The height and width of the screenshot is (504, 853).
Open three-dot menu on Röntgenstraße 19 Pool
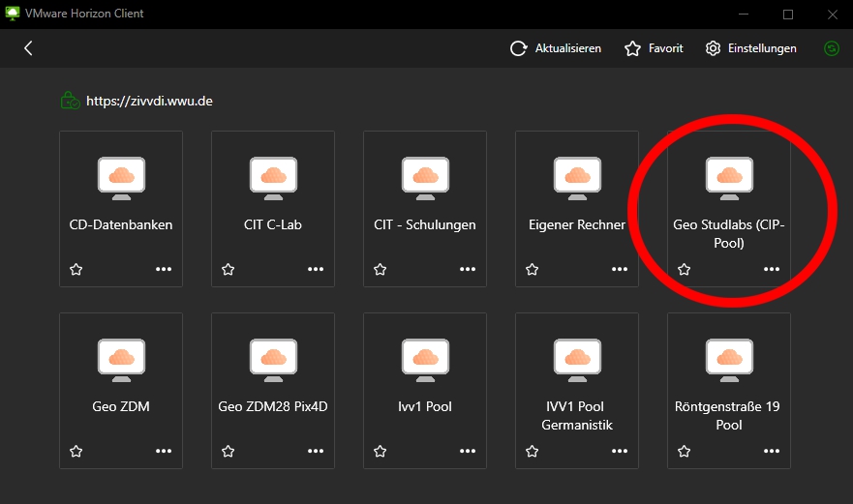(x=772, y=451)
